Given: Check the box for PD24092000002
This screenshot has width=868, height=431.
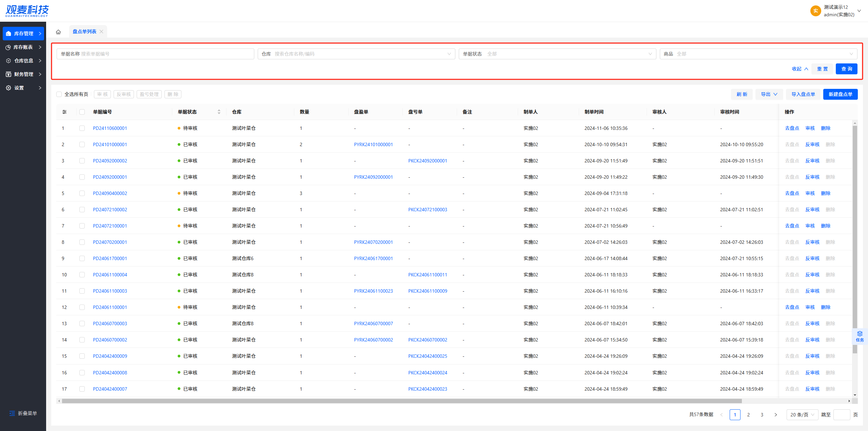Looking at the screenshot, I should pos(82,161).
